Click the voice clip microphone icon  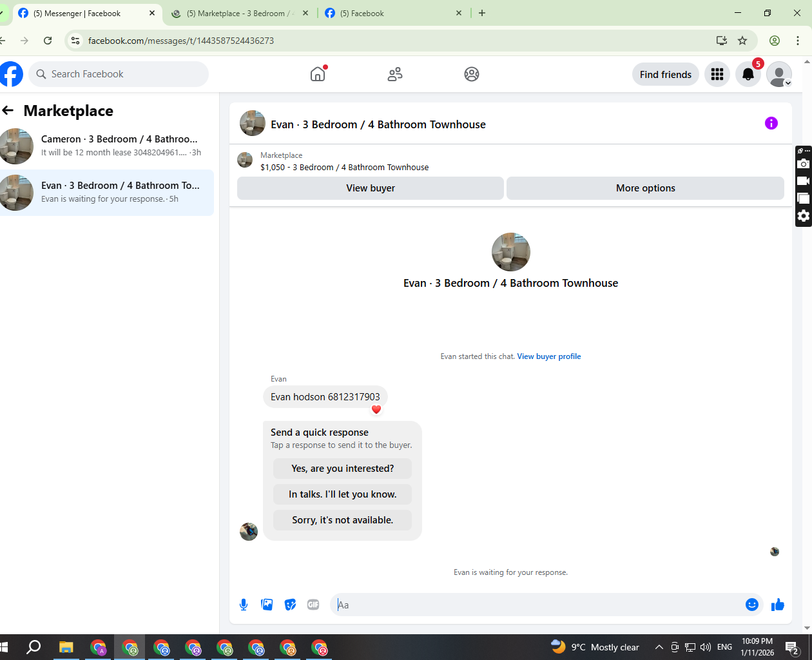coord(244,605)
